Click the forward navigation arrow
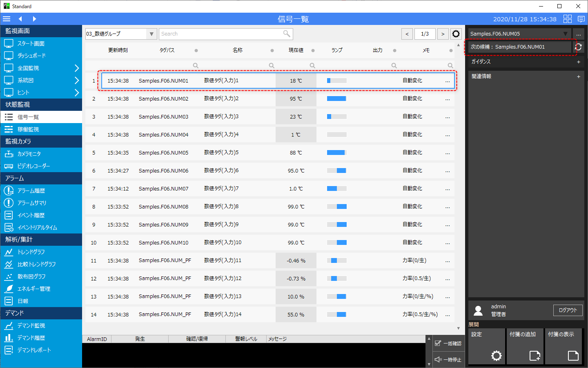Screen dimensions: 588x368 (x=34, y=19)
